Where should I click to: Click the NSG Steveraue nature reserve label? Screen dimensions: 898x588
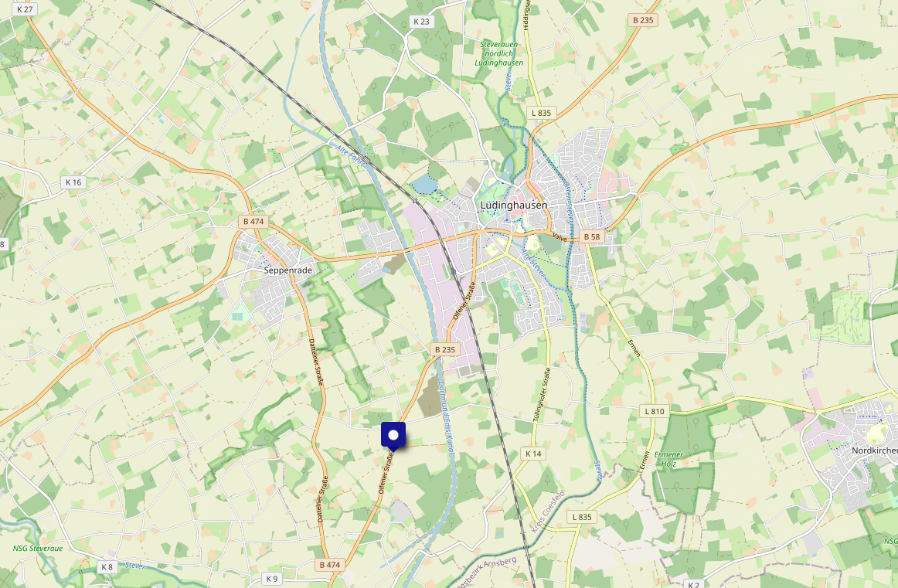(x=38, y=549)
